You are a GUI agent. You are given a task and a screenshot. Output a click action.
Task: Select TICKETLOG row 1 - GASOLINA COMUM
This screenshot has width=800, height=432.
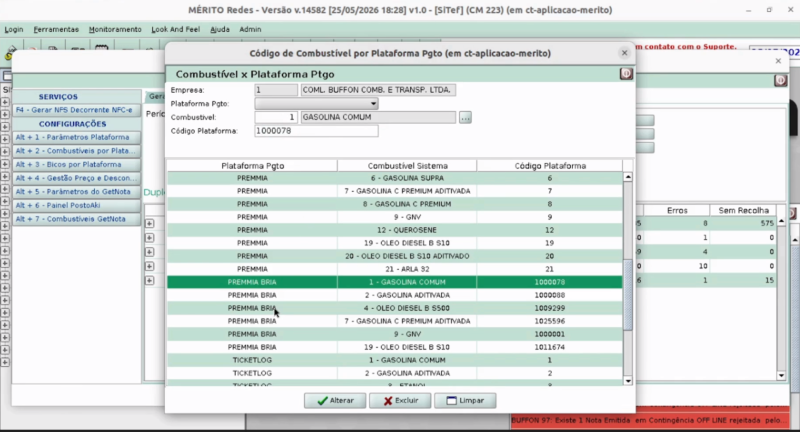click(394, 360)
